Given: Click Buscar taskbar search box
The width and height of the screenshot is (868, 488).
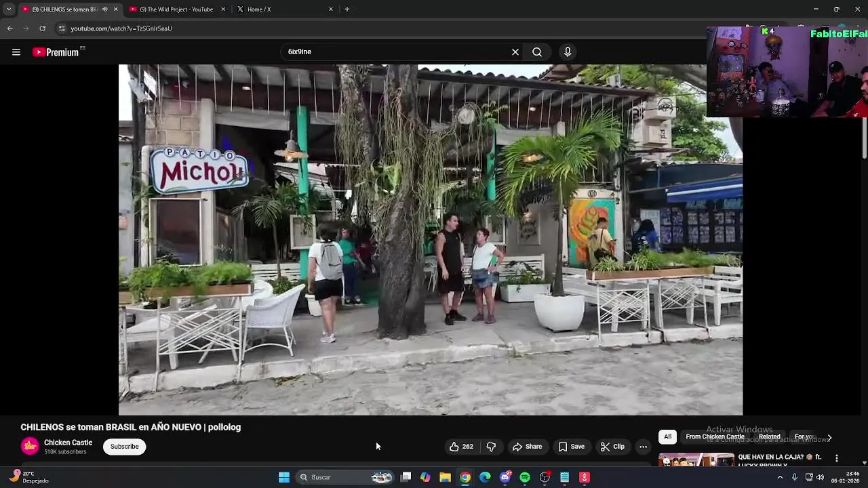Looking at the screenshot, I should tap(346, 477).
